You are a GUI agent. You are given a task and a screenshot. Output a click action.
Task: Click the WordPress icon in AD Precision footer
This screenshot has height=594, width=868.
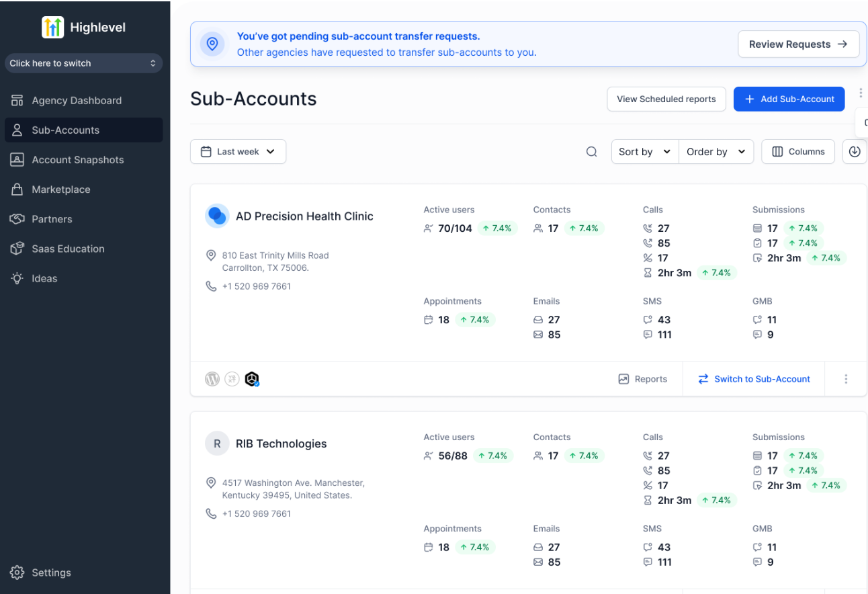(212, 379)
